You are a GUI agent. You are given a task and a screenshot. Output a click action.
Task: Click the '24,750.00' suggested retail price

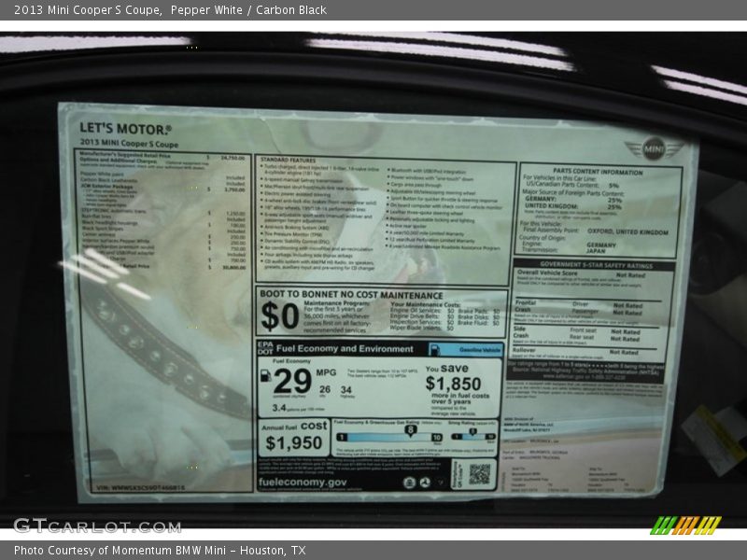[x=233, y=158]
